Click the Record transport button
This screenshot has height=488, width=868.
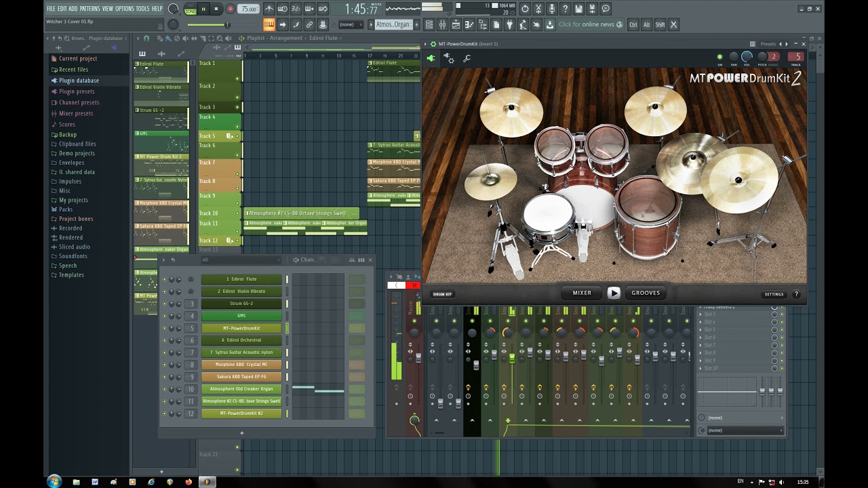click(x=230, y=9)
